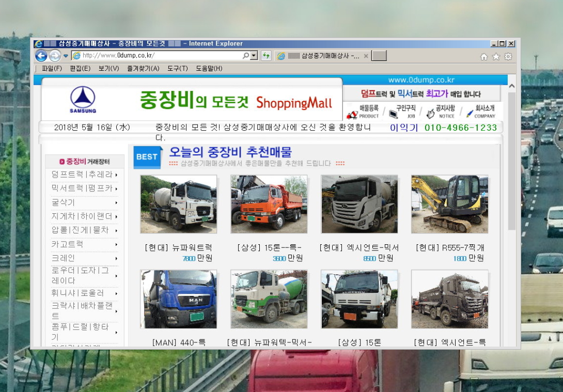
Task: Click the BEST badge icon
Action: coord(147,157)
